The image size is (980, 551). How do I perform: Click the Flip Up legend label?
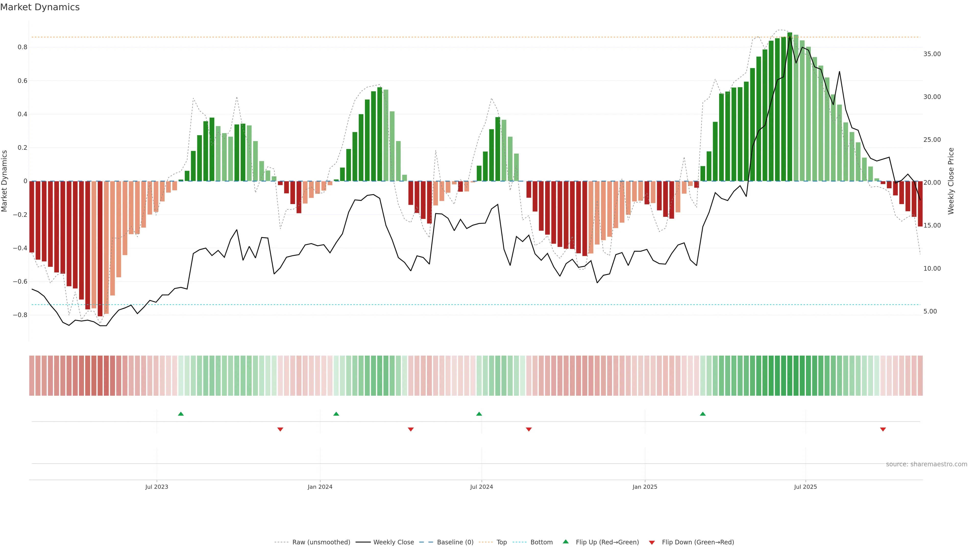tap(607, 542)
